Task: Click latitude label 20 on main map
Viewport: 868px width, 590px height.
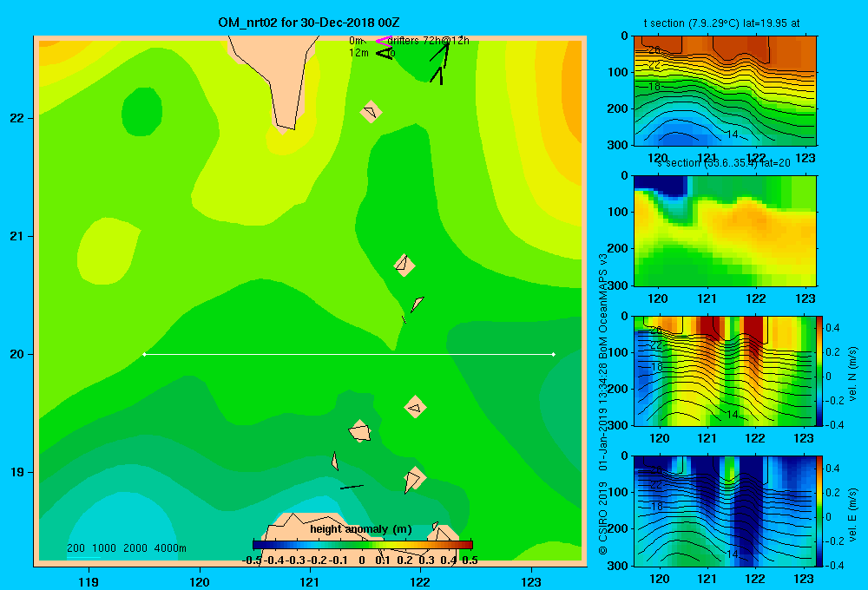Action: tap(17, 354)
